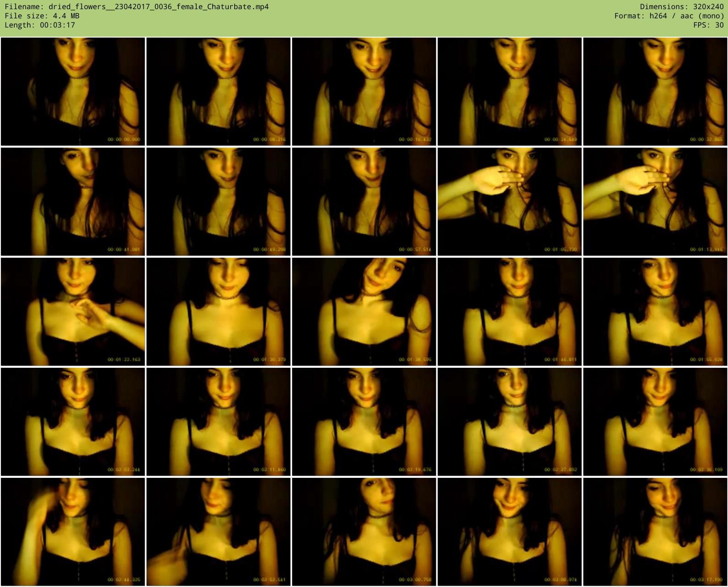Select the frame stamped 00:00:24.649
The image size is (728, 587).
pyautogui.click(x=509, y=92)
